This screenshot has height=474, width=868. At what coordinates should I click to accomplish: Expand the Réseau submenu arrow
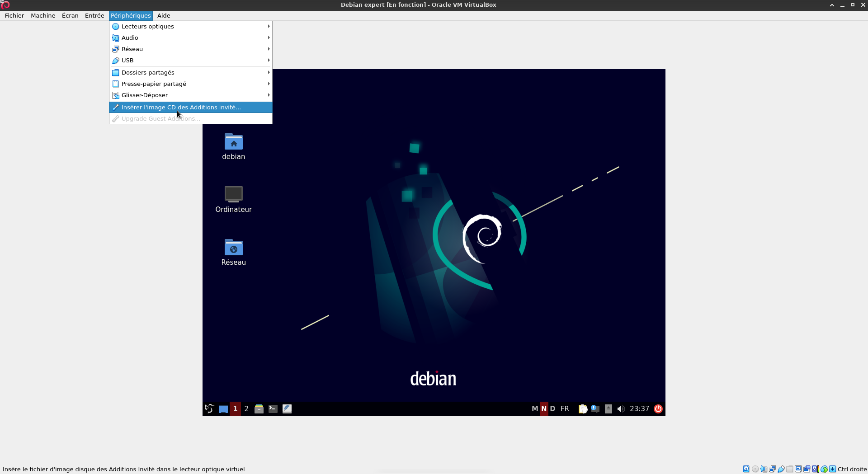point(269,49)
